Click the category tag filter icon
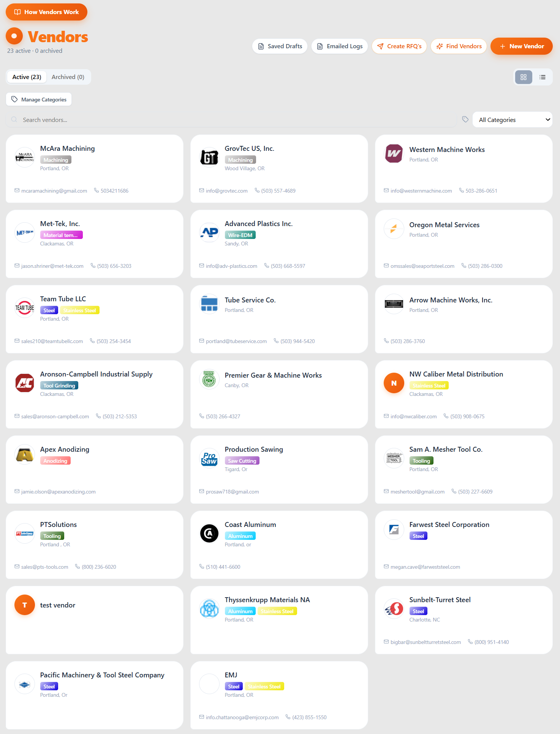 point(465,119)
